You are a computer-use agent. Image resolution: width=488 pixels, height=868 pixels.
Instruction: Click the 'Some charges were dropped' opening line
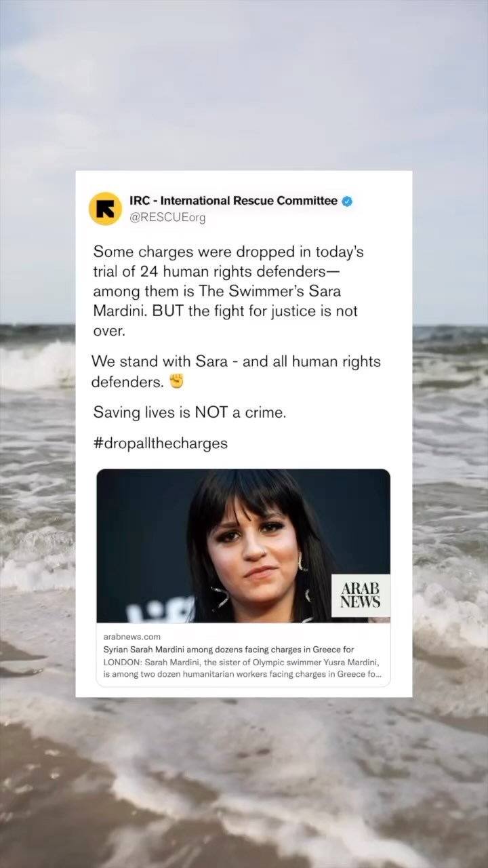coord(228,252)
